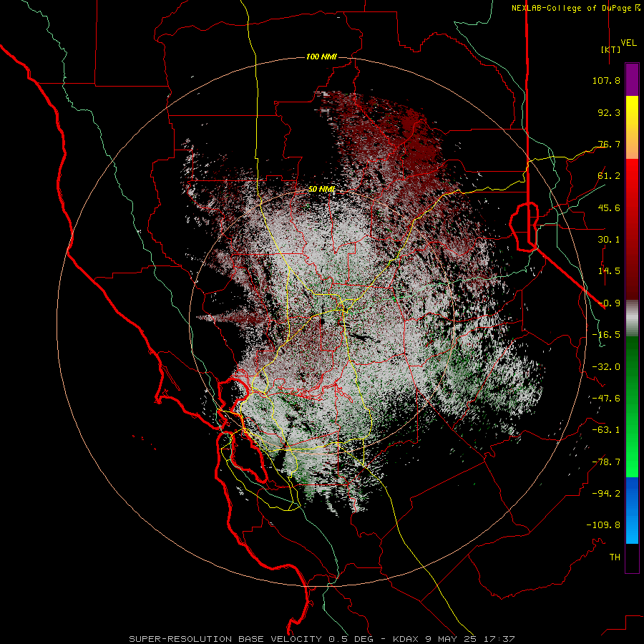
Task: Click the blue segment of the color bar
Action: click(632, 510)
